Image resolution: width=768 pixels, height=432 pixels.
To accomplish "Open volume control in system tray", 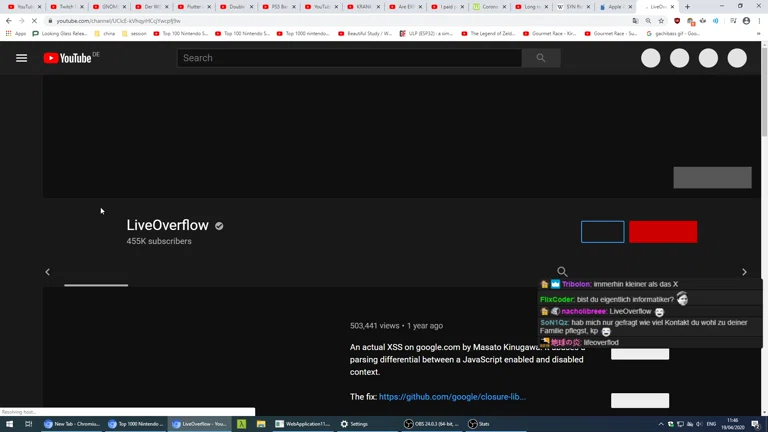I will tap(699, 424).
